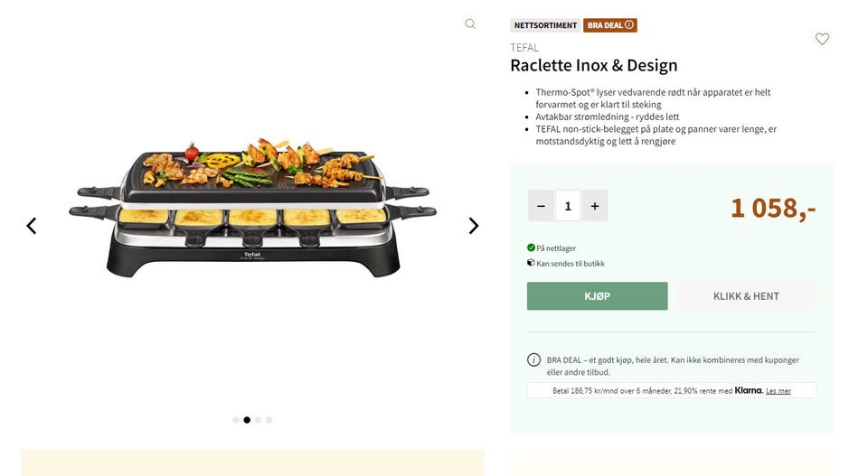This screenshot has height=476, width=868.
Task: Select the third image carousel dot
Action: 258,420
